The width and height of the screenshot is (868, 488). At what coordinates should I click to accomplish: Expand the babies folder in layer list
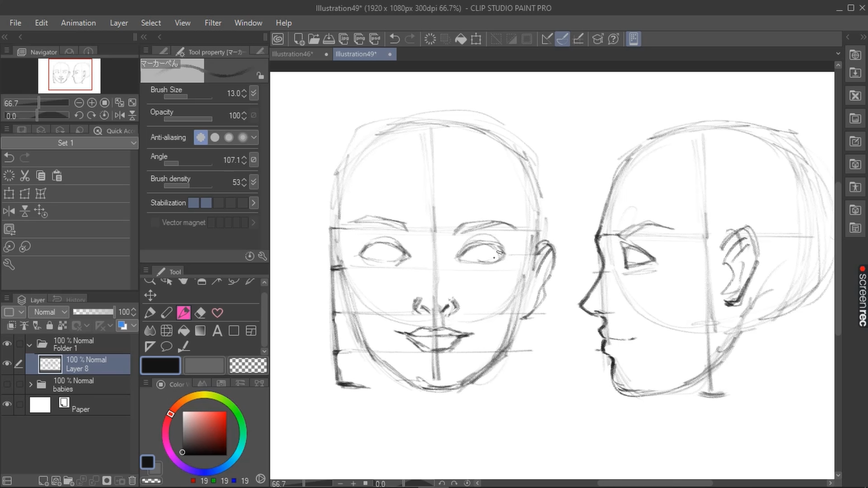coord(30,384)
